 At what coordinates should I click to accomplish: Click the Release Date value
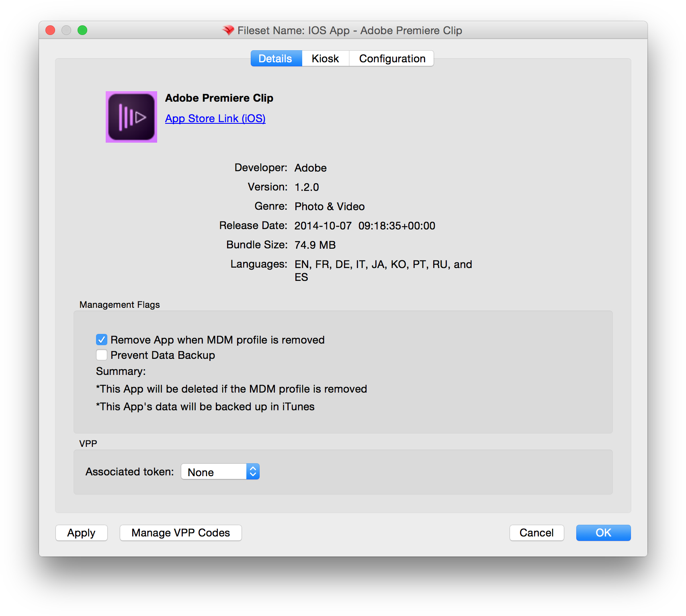[365, 226]
